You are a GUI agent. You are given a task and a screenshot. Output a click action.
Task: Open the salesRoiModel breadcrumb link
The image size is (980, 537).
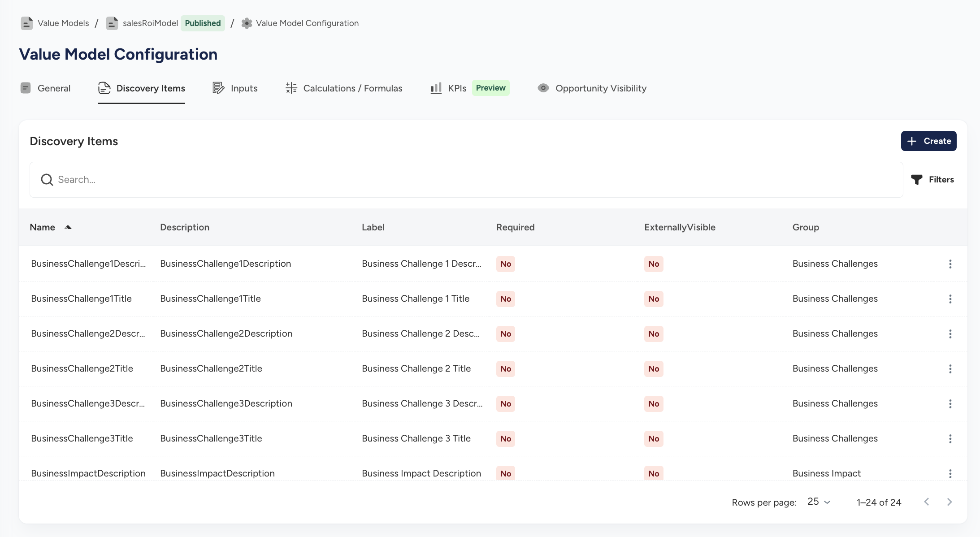150,23
